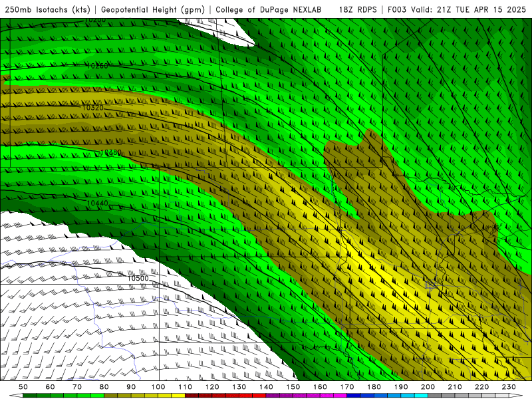Click the 60 value on the color scale

[x=51, y=387]
